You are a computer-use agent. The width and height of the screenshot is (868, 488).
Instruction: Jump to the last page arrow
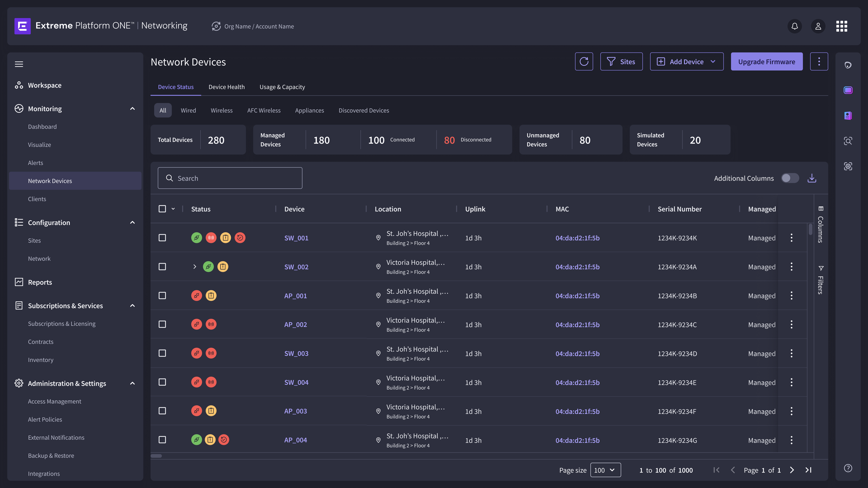(x=808, y=470)
